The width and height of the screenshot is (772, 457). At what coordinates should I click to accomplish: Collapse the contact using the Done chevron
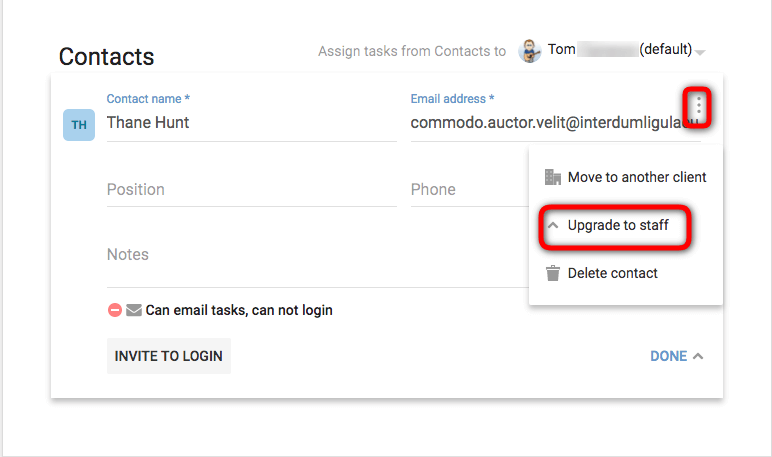point(698,356)
